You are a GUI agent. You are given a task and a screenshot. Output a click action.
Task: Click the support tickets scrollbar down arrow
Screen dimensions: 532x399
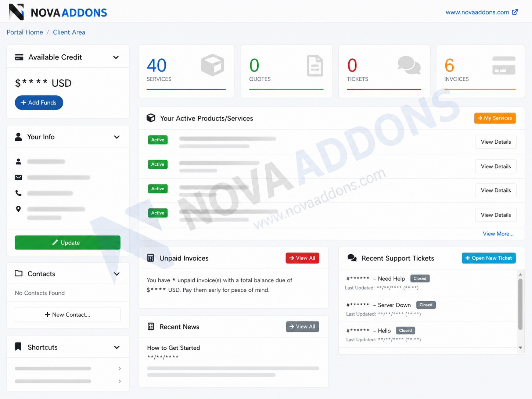click(x=520, y=348)
